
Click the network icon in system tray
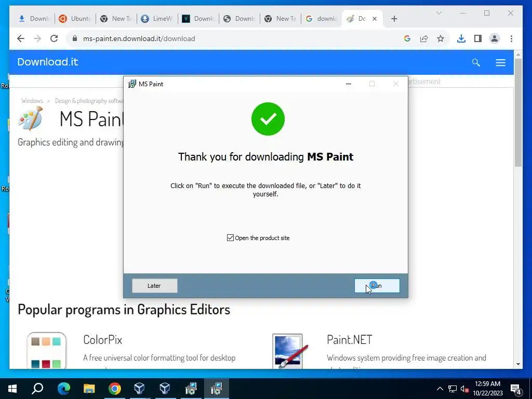(453, 389)
